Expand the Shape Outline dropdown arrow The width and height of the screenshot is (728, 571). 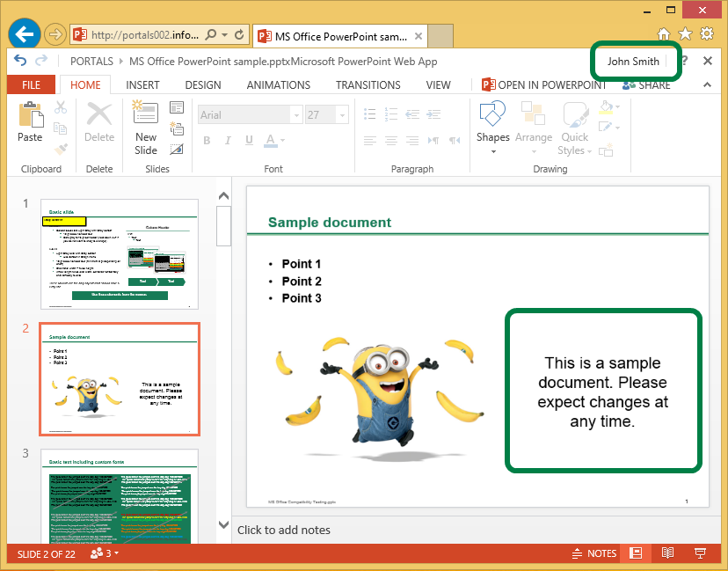point(617,128)
